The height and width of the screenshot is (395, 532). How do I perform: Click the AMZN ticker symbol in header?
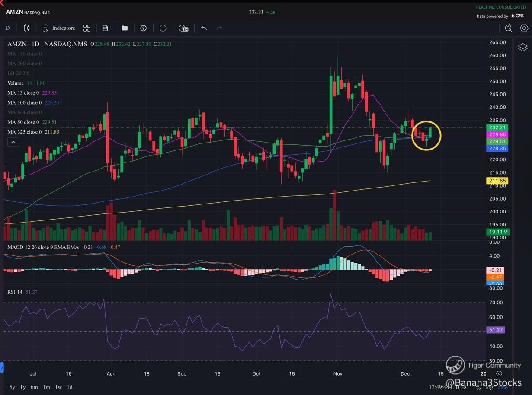click(x=14, y=12)
